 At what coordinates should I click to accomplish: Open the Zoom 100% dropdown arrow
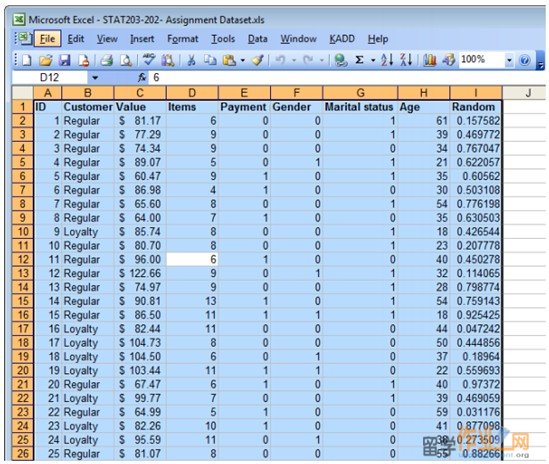(x=509, y=61)
